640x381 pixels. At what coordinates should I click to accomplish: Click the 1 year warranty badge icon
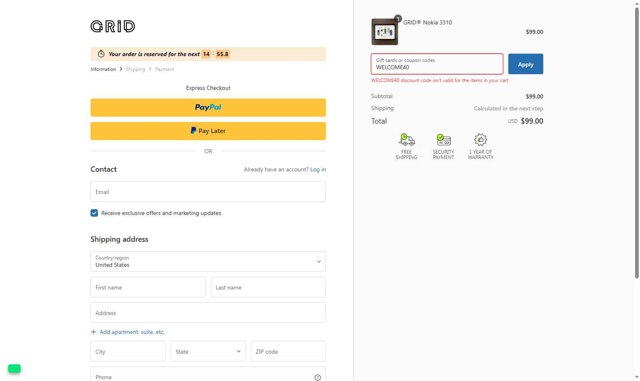coord(480,140)
